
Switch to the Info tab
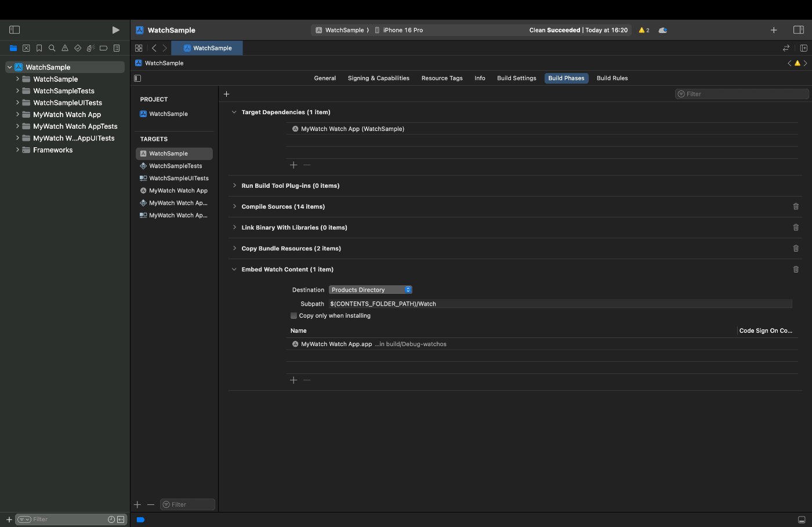click(x=480, y=78)
